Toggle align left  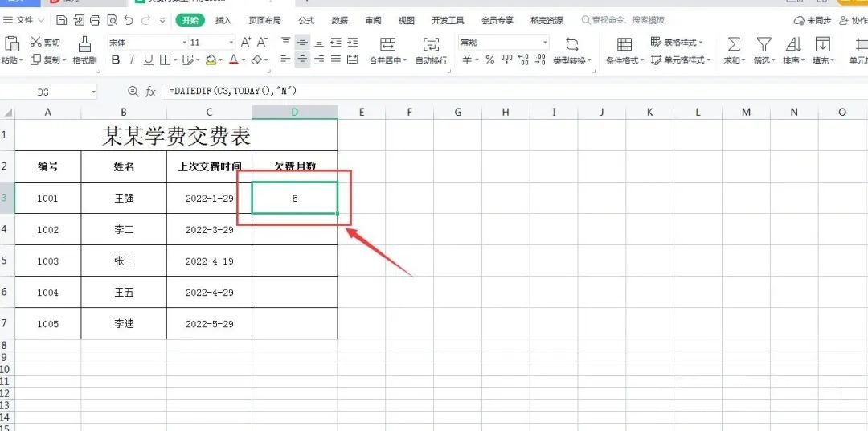285,60
